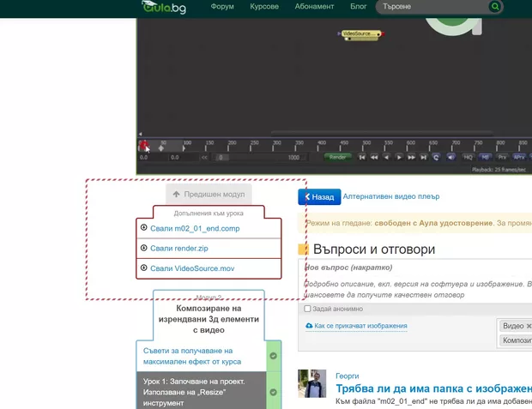
Task: Click the Въпроси и отговори heading
Action: pos(374,250)
